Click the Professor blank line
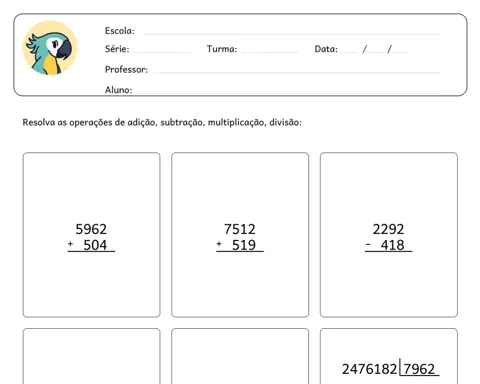The image size is (480, 384). point(296,72)
